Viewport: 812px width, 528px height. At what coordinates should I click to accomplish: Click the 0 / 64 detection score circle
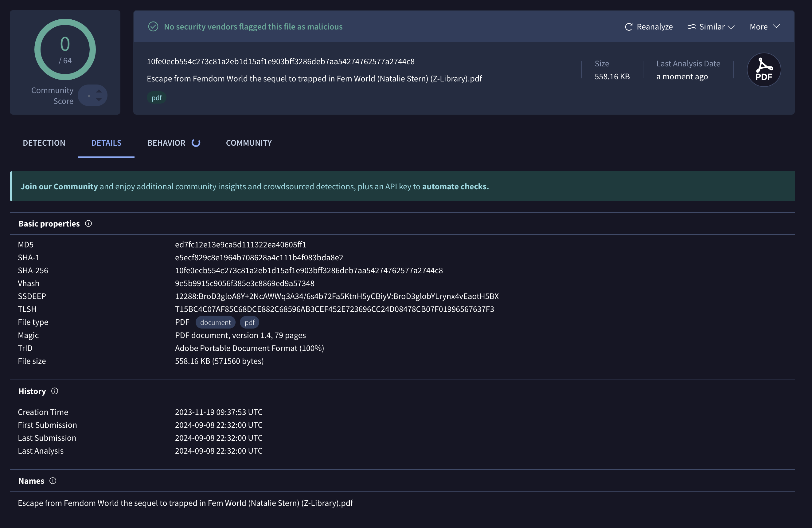[65, 49]
